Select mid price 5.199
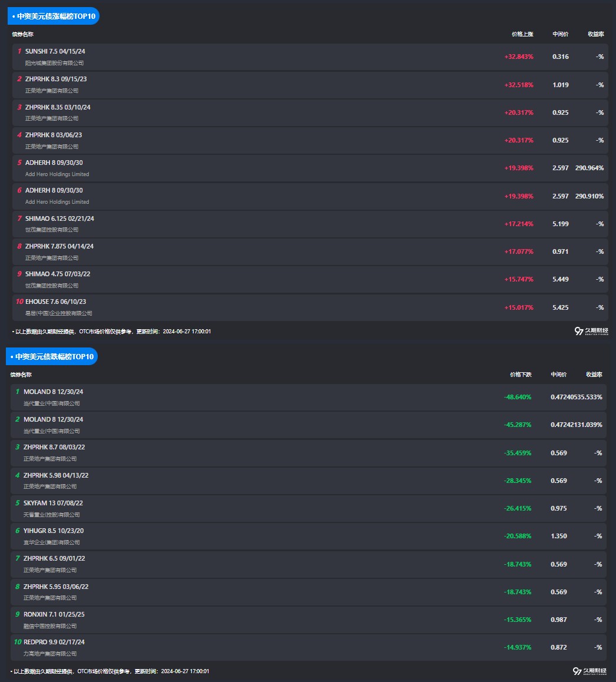The height and width of the screenshot is (682, 616). tap(560, 224)
